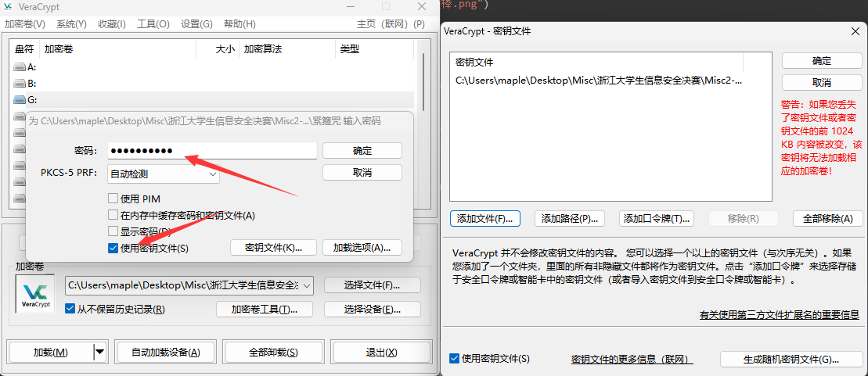
Task: Open dropdown arrow beside 加载 button
Action: pos(99,353)
